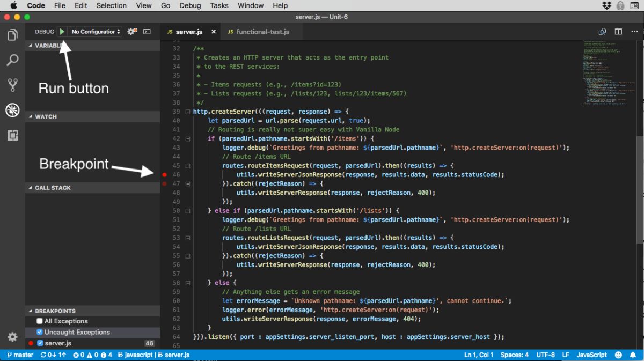Remove the breakpoint dot on line 47

click(165, 184)
